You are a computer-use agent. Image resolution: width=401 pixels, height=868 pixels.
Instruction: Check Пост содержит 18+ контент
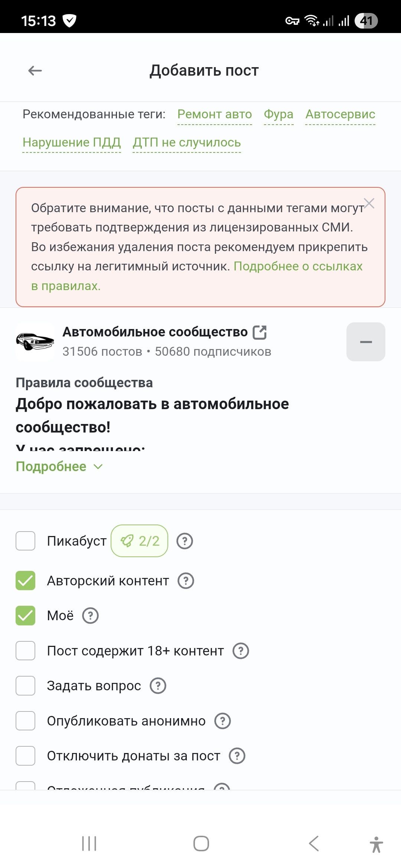click(26, 651)
